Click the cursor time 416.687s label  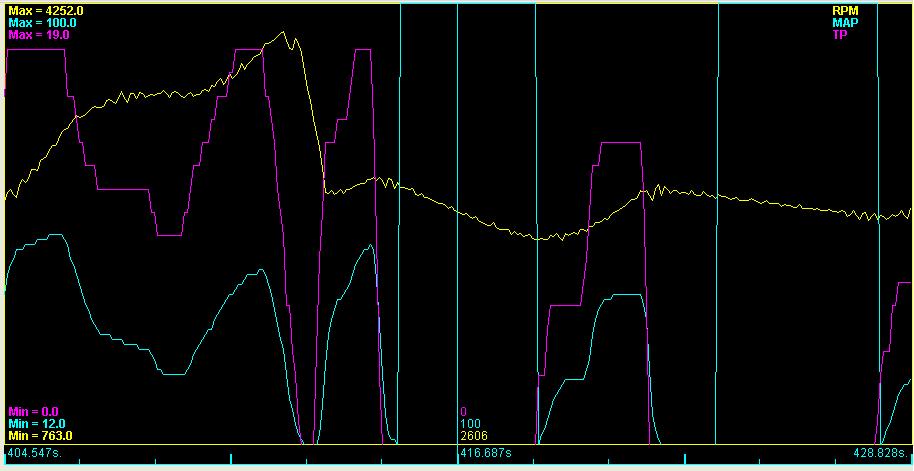486,452
